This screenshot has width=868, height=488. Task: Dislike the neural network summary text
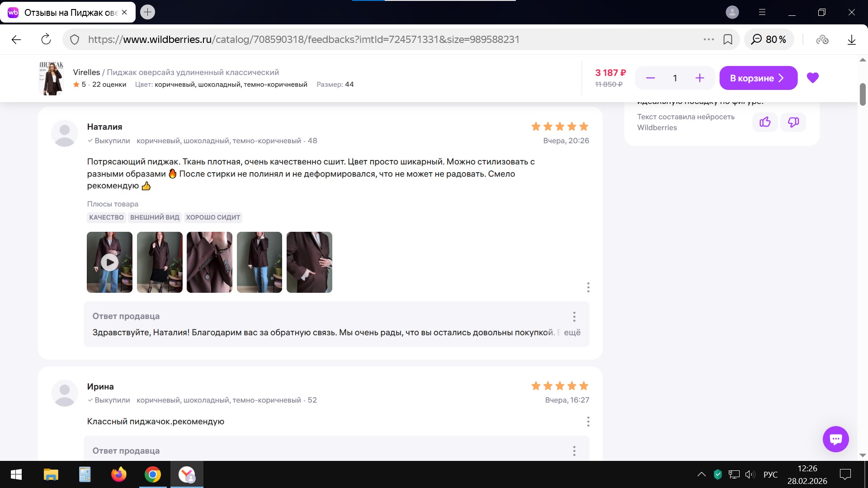click(793, 122)
